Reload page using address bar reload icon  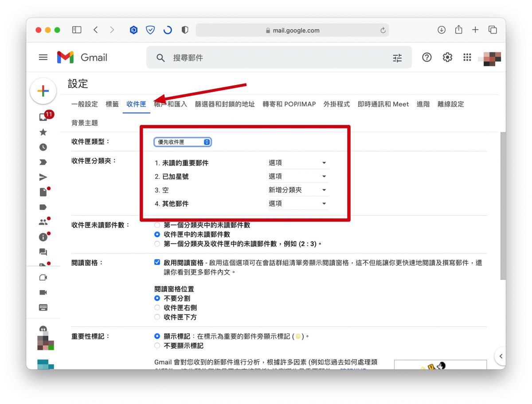coord(383,31)
